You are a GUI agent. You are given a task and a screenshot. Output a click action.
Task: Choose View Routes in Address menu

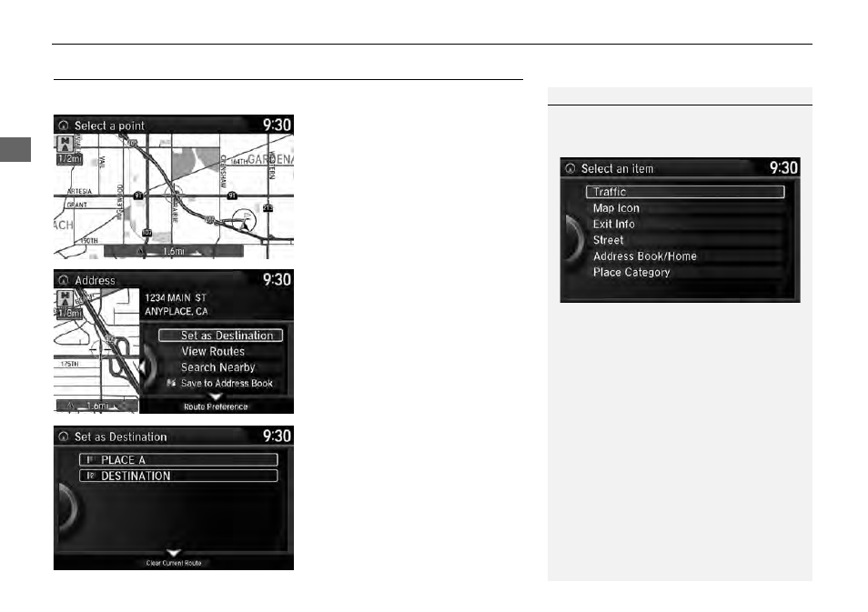[213, 351]
